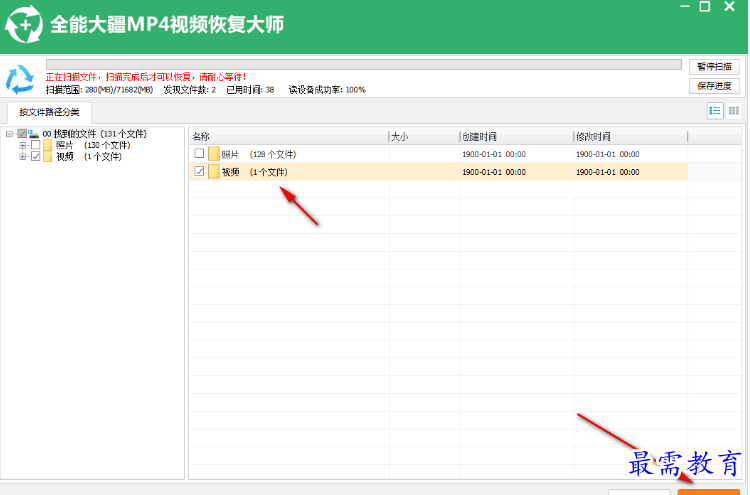Image resolution: width=750 pixels, height=495 pixels.
Task: Click the 已用时间: 38 status text
Action: pos(250,90)
